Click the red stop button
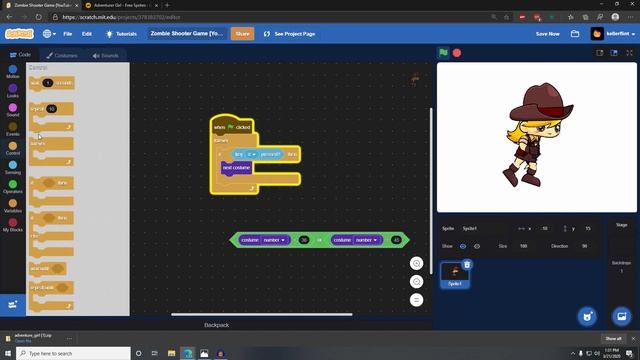640x360 pixels. tap(457, 53)
